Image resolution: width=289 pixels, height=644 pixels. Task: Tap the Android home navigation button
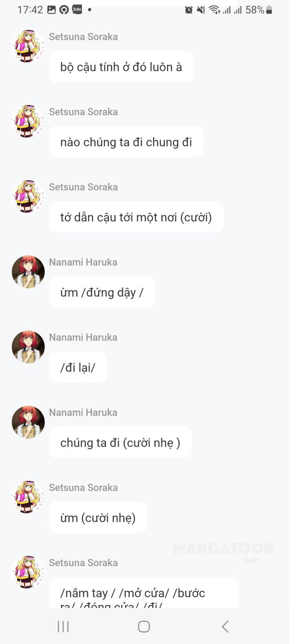point(144,626)
